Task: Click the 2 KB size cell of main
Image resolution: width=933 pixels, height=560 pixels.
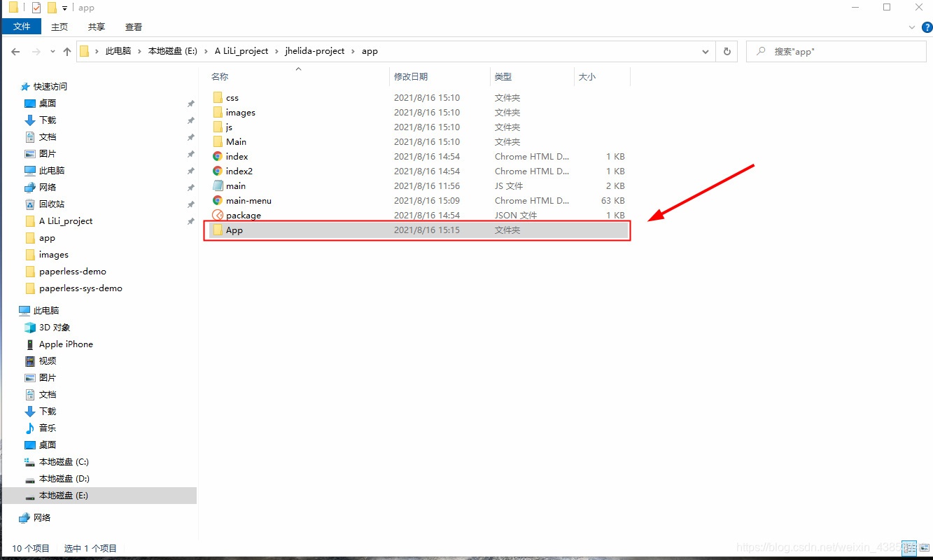Action: coord(615,185)
